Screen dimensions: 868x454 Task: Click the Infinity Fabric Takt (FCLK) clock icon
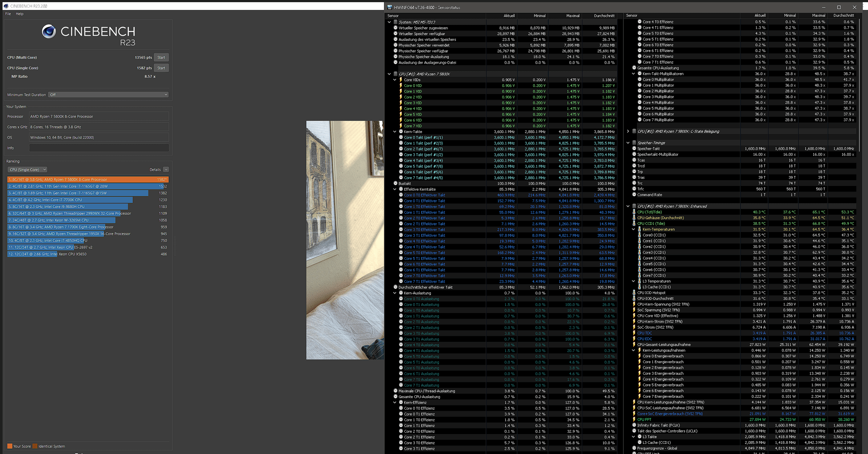tap(634, 425)
